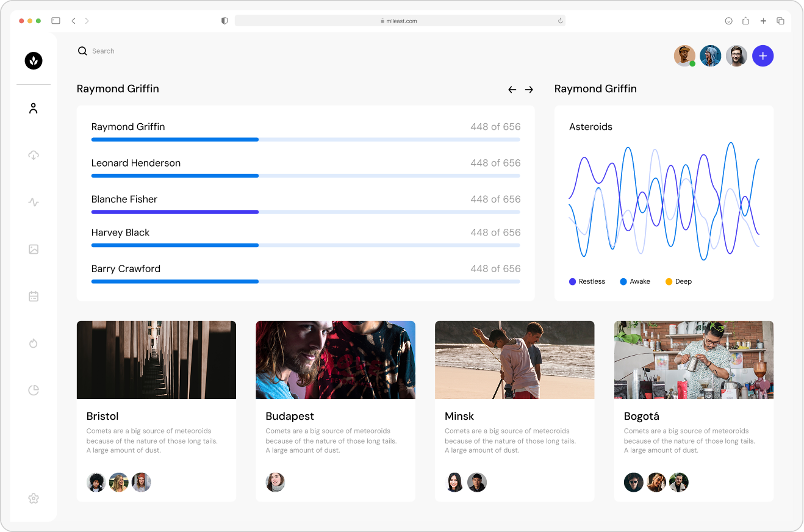Viewport: 804px width, 532px height.
Task: Click the privacy shield icon in browser
Action: click(x=224, y=21)
